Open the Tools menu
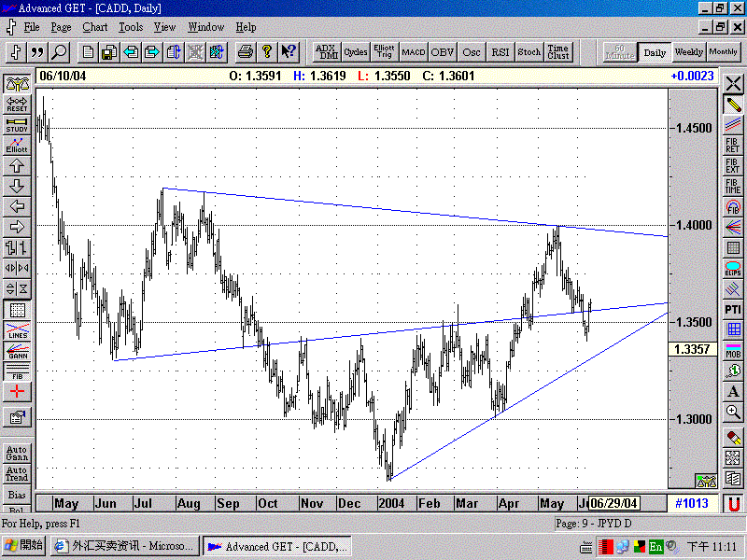This screenshot has width=747, height=560. click(x=130, y=27)
